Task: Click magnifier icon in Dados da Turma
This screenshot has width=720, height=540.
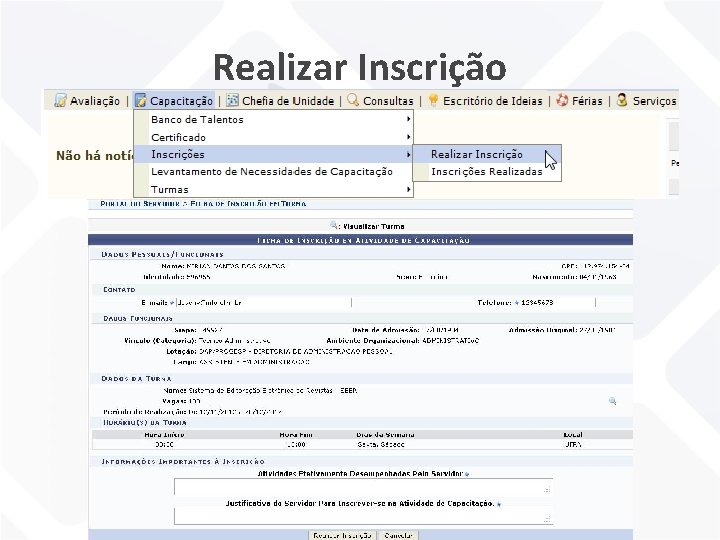Action: [612, 401]
